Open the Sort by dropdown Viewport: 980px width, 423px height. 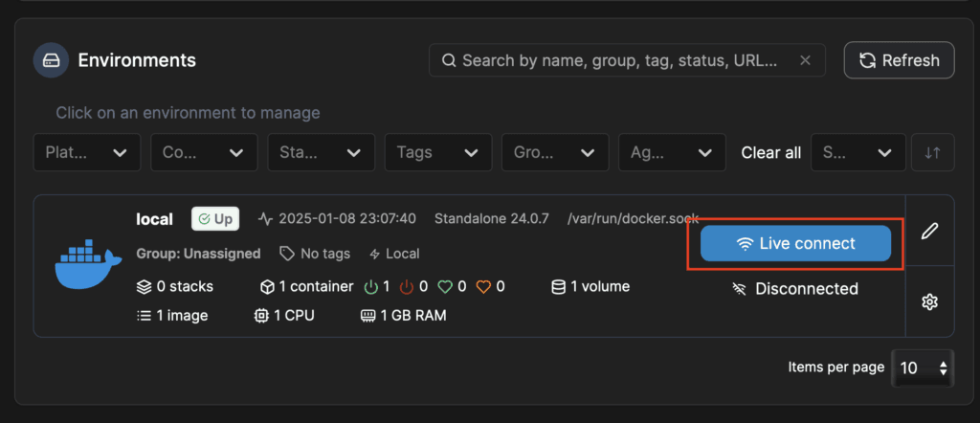[x=857, y=152]
